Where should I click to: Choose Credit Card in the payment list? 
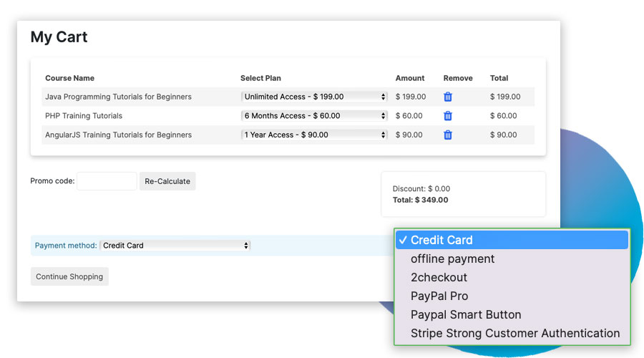(512, 240)
